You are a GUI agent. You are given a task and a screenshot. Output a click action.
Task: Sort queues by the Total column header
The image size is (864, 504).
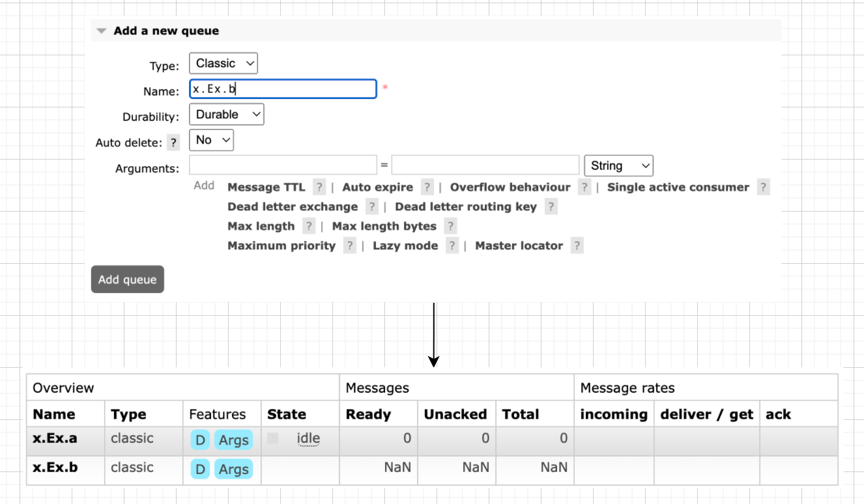point(521,414)
